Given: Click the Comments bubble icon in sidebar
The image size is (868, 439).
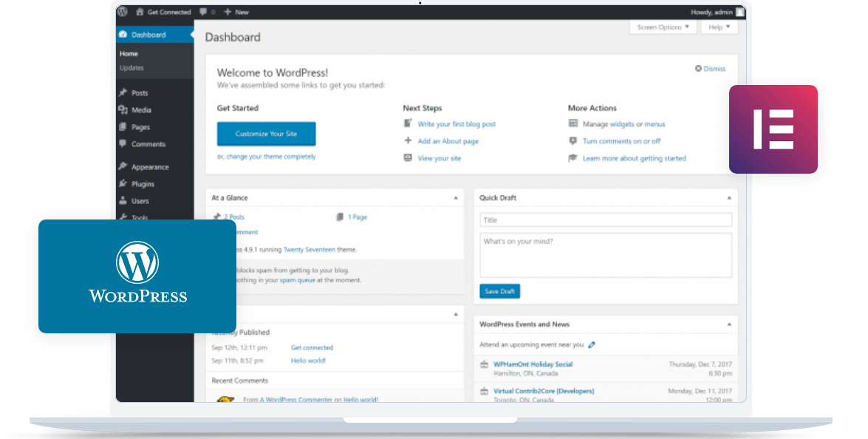Looking at the screenshot, I should (x=123, y=144).
